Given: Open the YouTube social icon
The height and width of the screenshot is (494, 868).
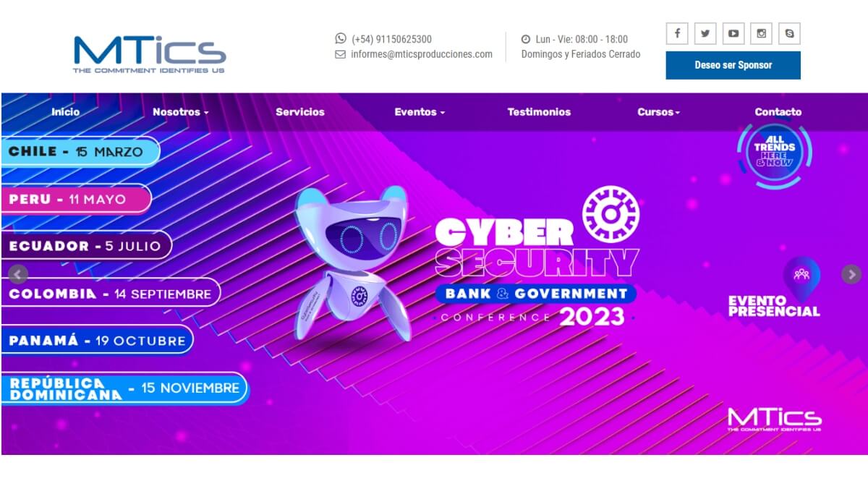Looking at the screenshot, I should [733, 33].
